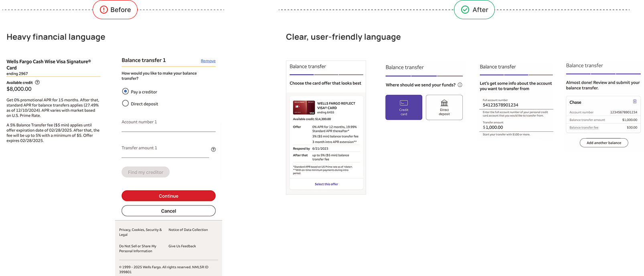Choose the Direct deposit bank tile

tap(444, 107)
